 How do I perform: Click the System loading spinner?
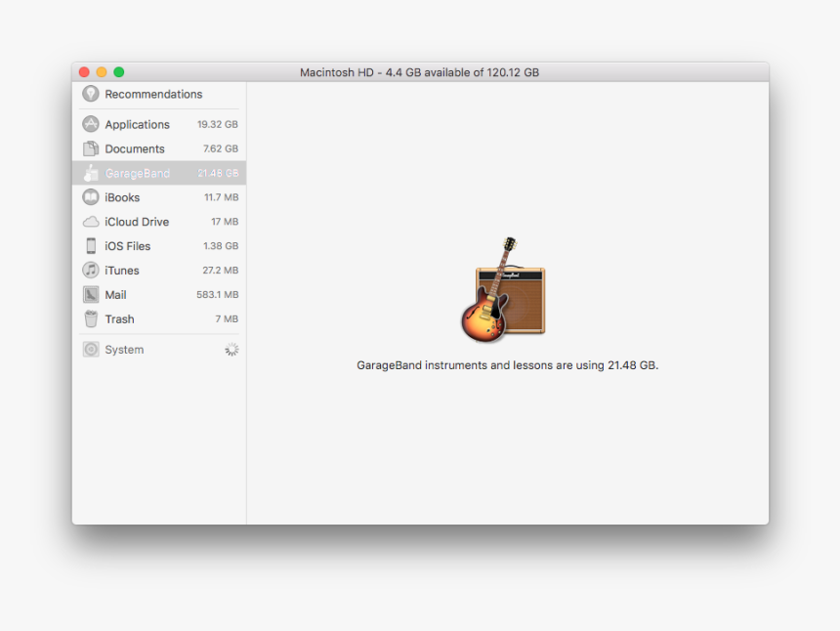tap(231, 350)
